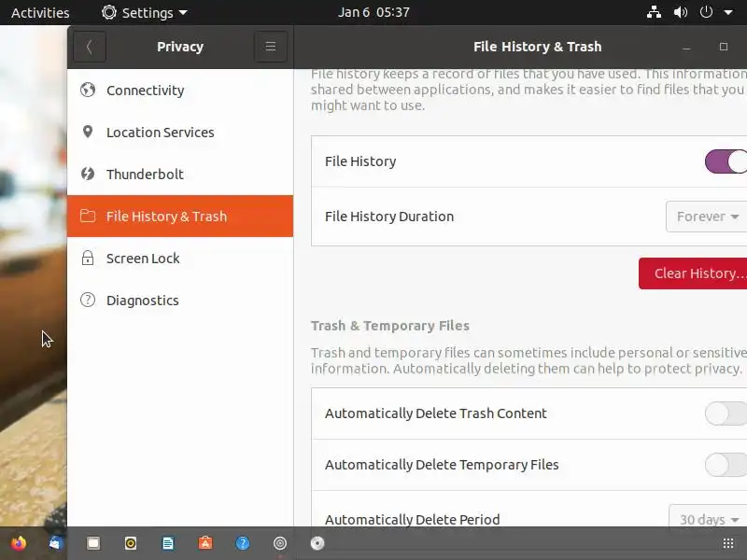Click the Settings gear icon in top bar
Viewport: 747px width, 560px height.
coord(109,12)
